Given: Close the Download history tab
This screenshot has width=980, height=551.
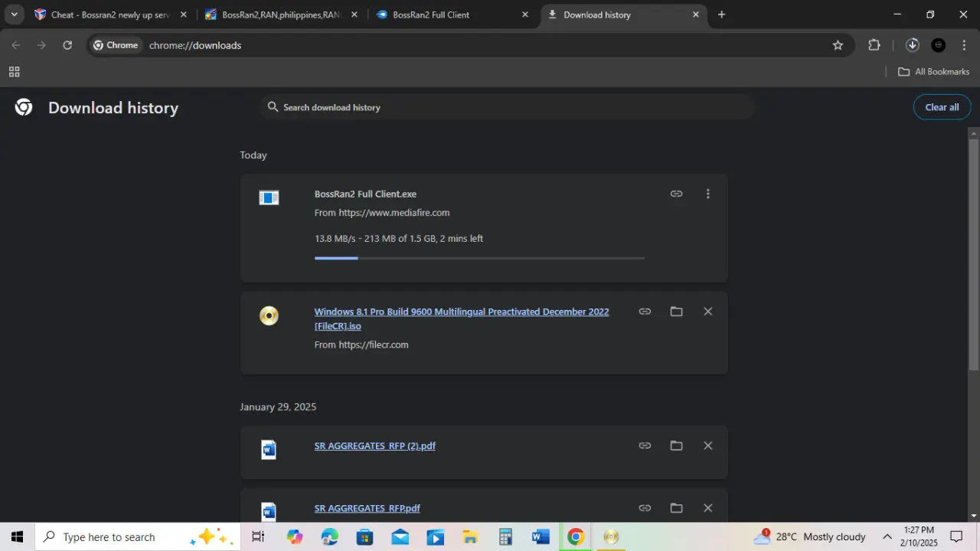Looking at the screenshot, I should pos(695,15).
